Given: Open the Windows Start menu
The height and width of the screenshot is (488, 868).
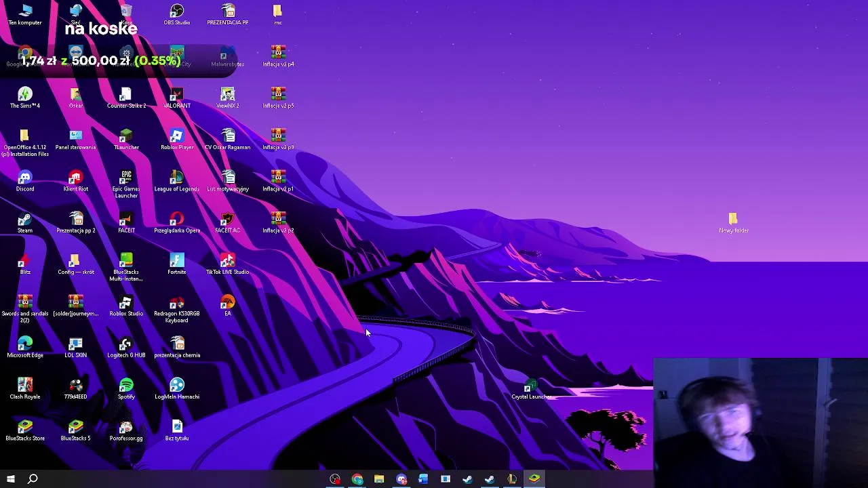Looking at the screenshot, I should click(10, 479).
